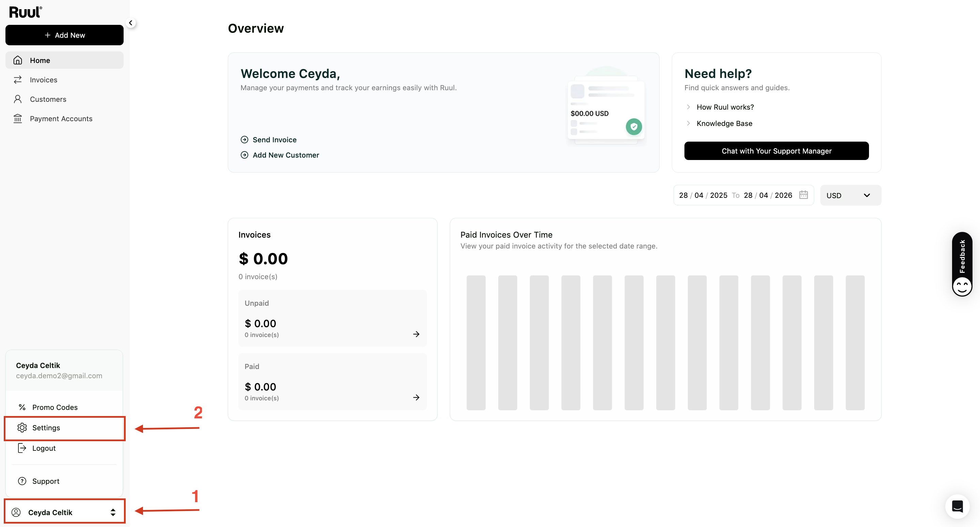The width and height of the screenshot is (980, 527).
Task: Open the chat messenger bubble
Action: click(x=957, y=506)
